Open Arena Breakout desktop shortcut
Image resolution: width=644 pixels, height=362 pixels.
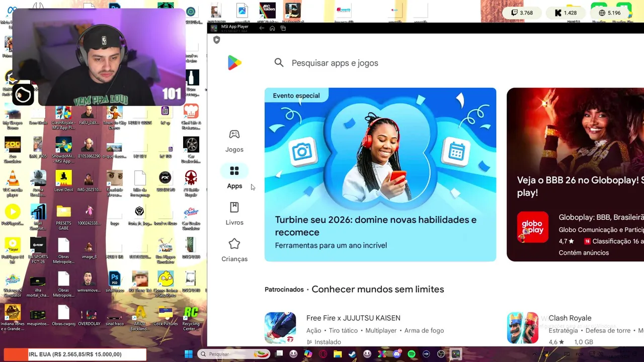[x=38, y=183]
